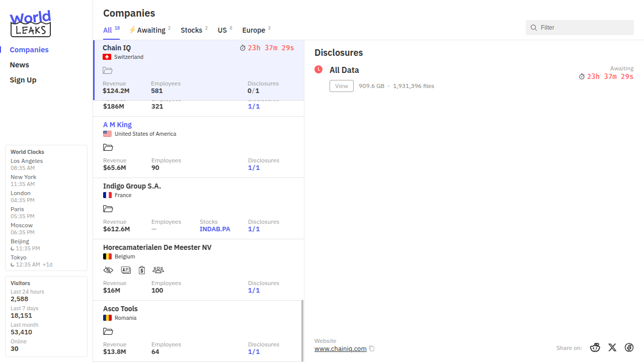This screenshot has height=362, width=644.
Task: Click the Filter search field
Action: [580, 28]
